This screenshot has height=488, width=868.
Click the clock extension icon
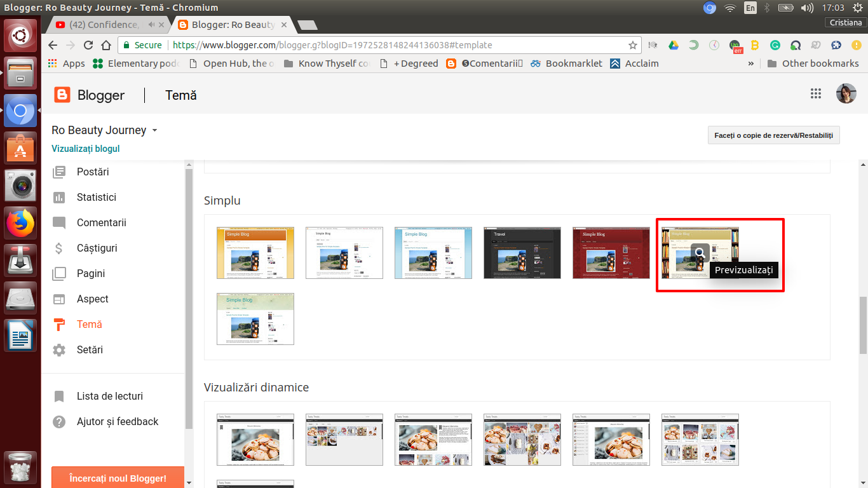pyautogui.click(x=714, y=45)
